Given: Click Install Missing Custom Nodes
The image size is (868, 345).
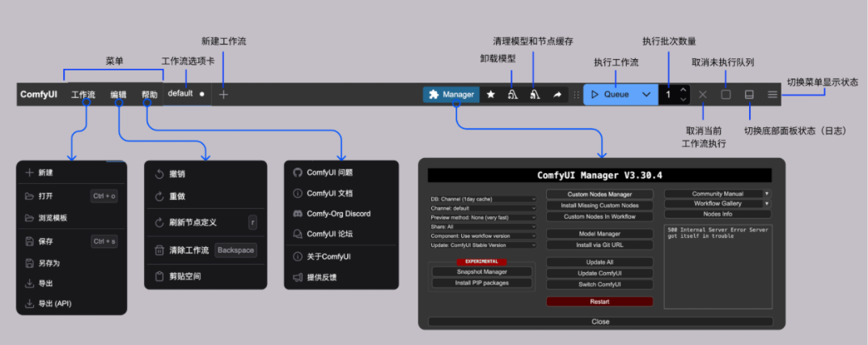Looking at the screenshot, I should pyautogui.click(x=599, y=206).
